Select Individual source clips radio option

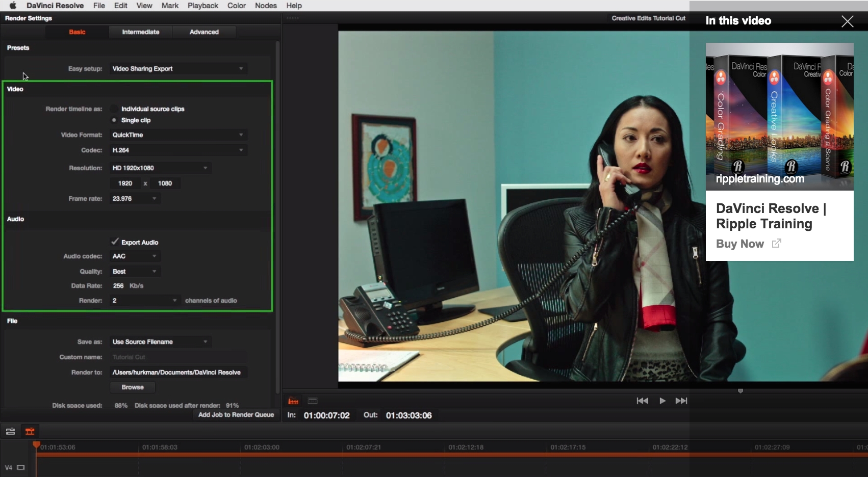(114, 109)
